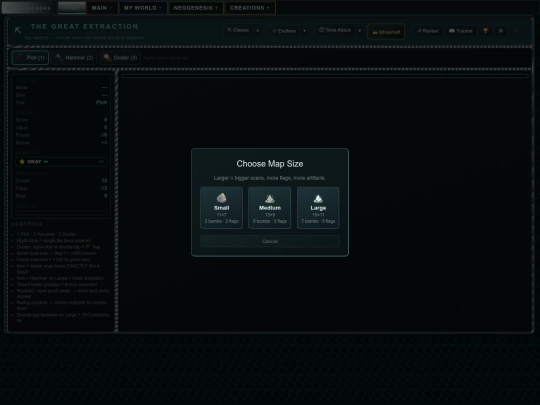
Task: Open the settings gear icon
Action: 501,31
